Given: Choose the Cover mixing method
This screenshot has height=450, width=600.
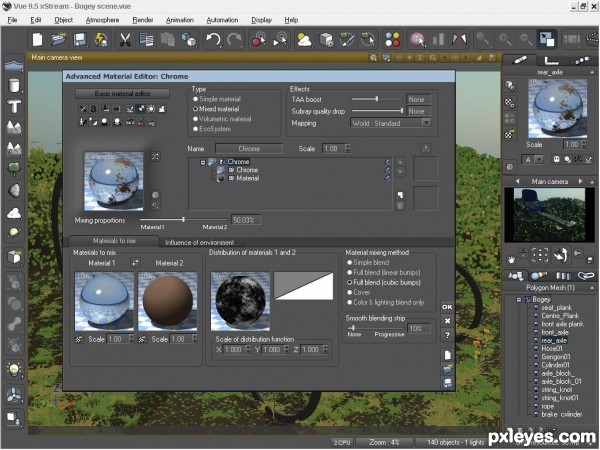Looking at the screenshot, I should [x=349, y=292].
